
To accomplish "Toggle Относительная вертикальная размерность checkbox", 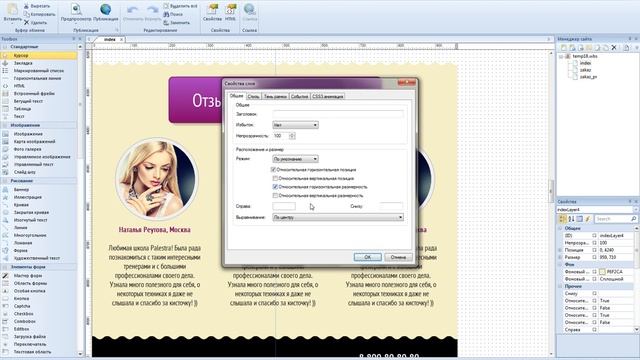I will click(x=275, y=196).
